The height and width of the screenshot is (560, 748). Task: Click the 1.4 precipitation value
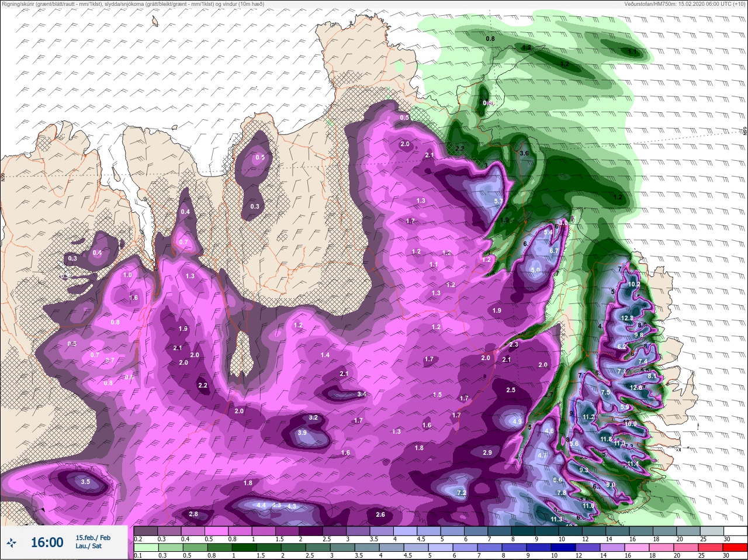coord(325,355)
